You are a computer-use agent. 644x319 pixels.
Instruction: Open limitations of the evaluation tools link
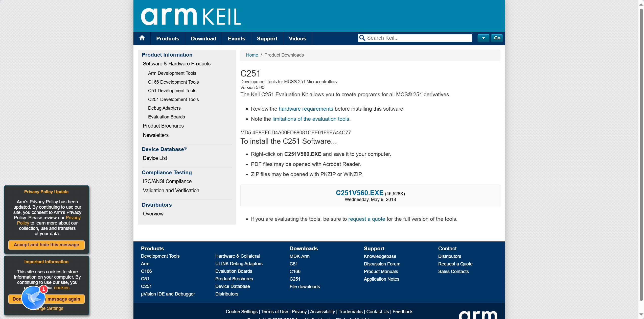coord(311,119)
